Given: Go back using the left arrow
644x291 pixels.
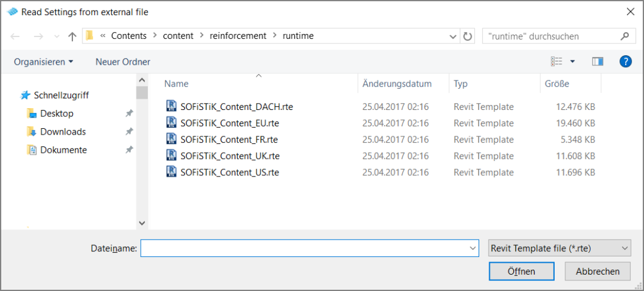Looking at the screenshot, I should [x=15, y=36].
